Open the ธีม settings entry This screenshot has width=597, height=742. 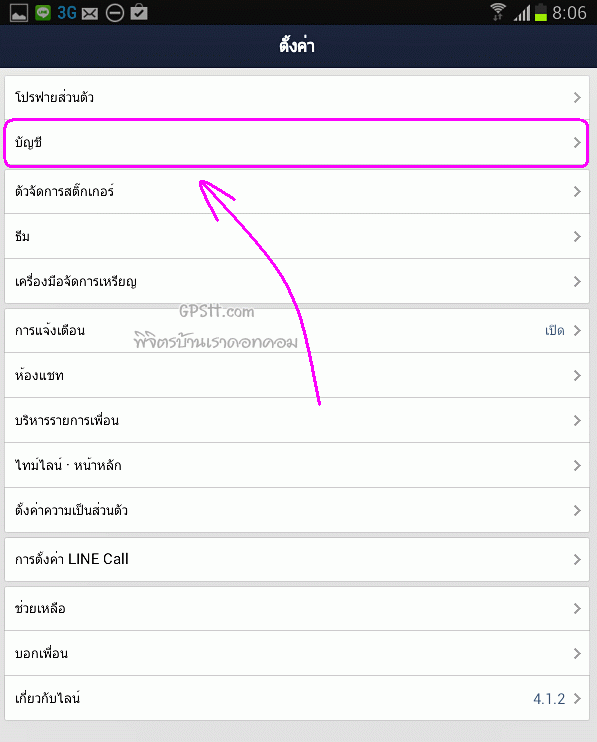pyautogui.click(x=297, y=237)
